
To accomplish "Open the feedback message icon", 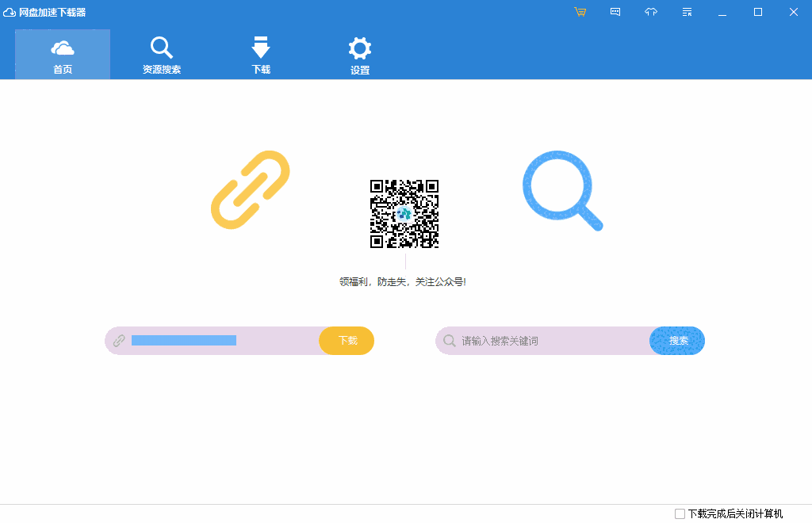I will (x=615, y=12).
